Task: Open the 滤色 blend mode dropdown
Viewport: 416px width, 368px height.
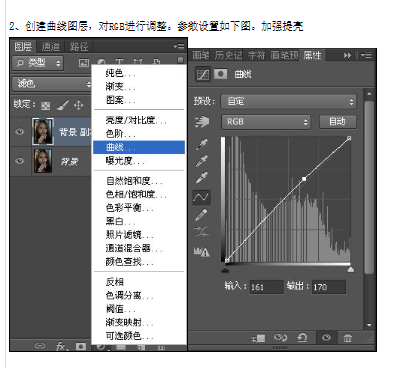Action: (x=52, y=84)
